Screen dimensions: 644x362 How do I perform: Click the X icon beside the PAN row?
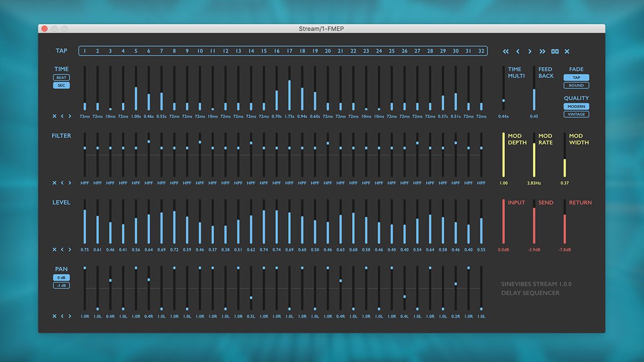54,316
